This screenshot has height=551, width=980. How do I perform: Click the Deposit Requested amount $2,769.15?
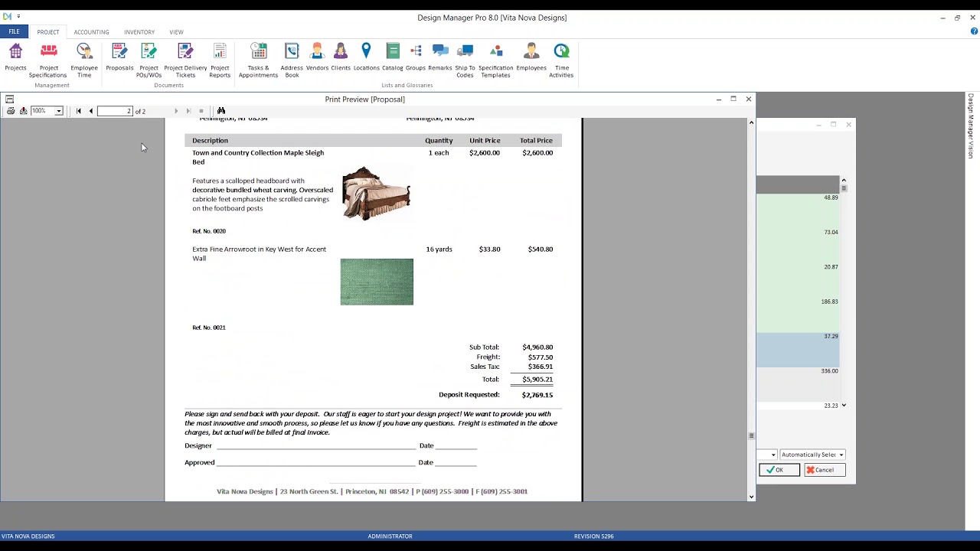537,395
